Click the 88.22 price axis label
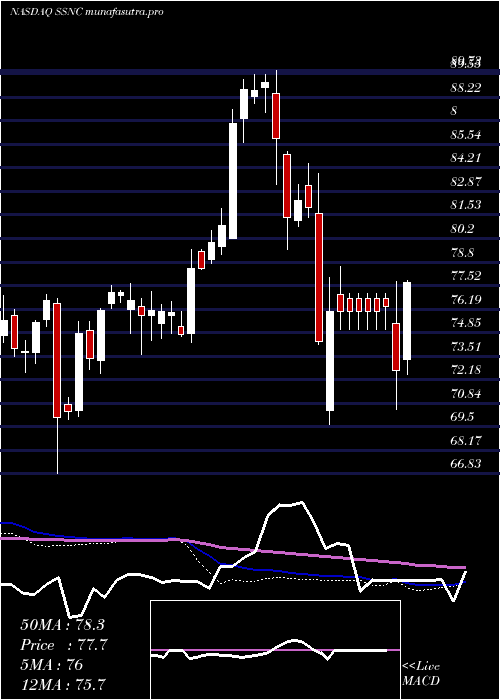This screenshot has height=700, width=500. 465,88
